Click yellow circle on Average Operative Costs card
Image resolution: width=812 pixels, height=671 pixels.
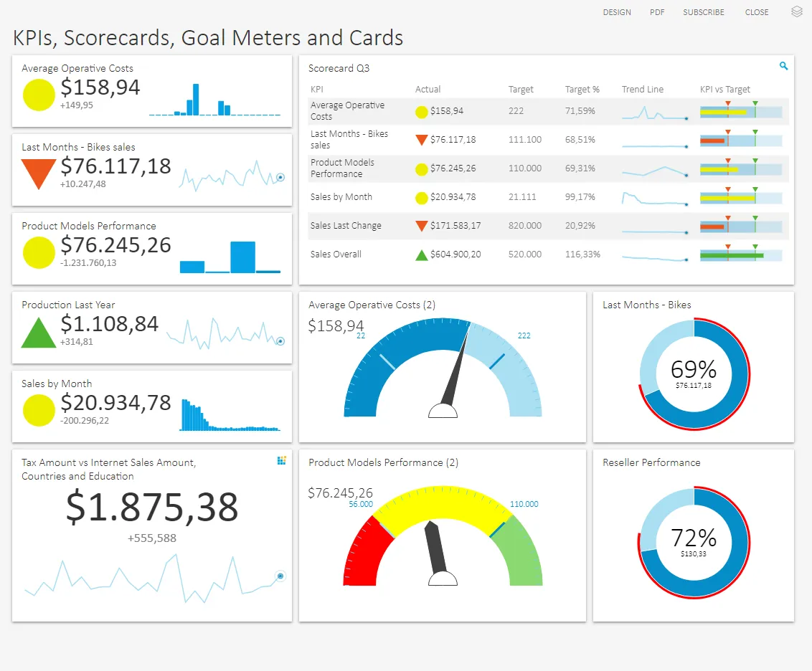click(x=39, y=95)
